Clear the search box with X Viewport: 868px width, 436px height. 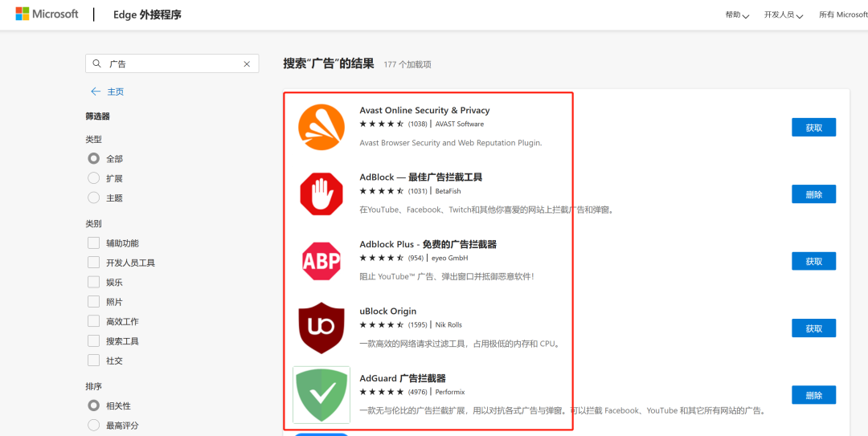247,64
